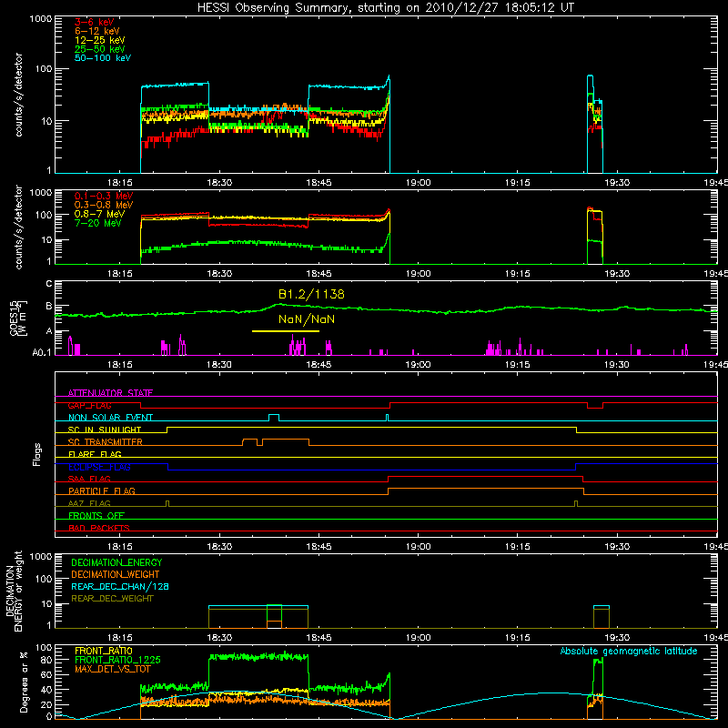The width and height of the screenshot is (728, 728).
Task: Select the green 7-20 MeV legend label
Action: (97, 223)
